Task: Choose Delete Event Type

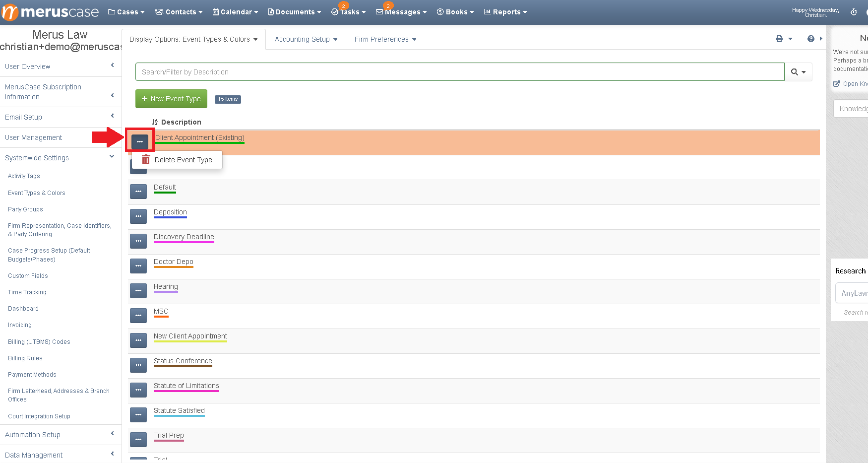Action: [177, 160]
